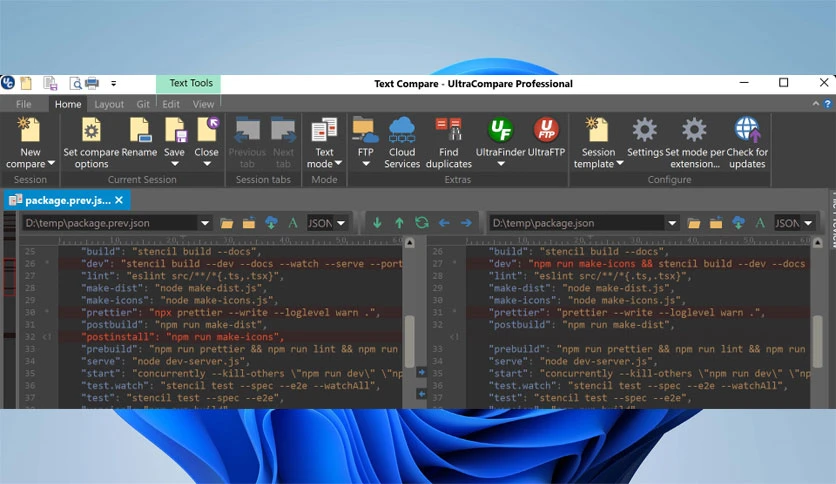Click print preview icon in title bar

coord(75,83)
